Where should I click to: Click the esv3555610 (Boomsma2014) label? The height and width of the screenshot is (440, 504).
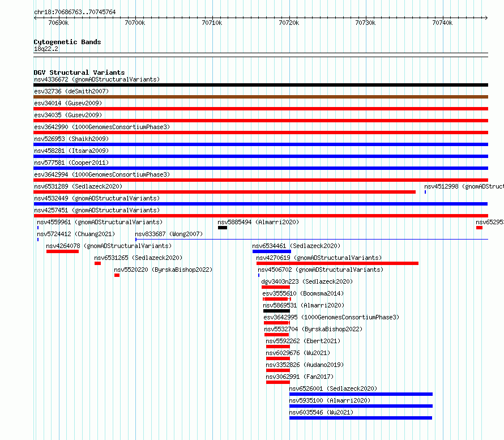pos(303,293)
